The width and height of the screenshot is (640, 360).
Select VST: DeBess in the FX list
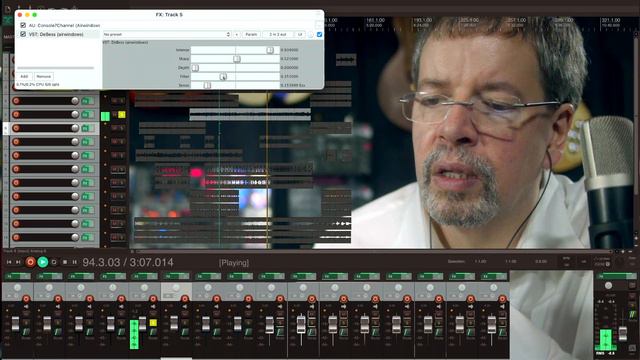click(x=56, y=34)
